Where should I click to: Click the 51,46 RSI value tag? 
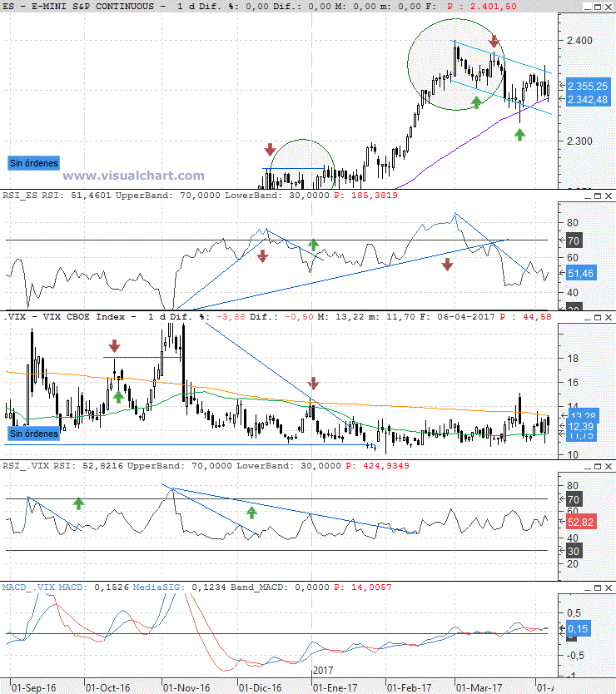point(580,274)
